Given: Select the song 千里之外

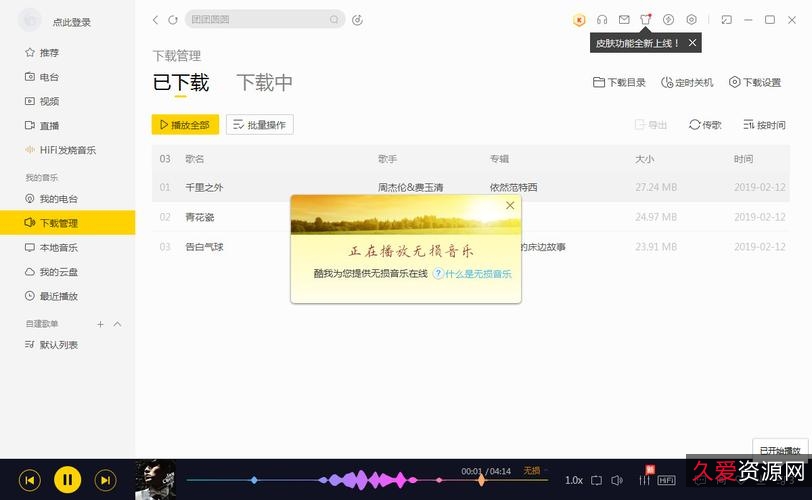Looking at the screenshot, I should (x=204, y=187).
